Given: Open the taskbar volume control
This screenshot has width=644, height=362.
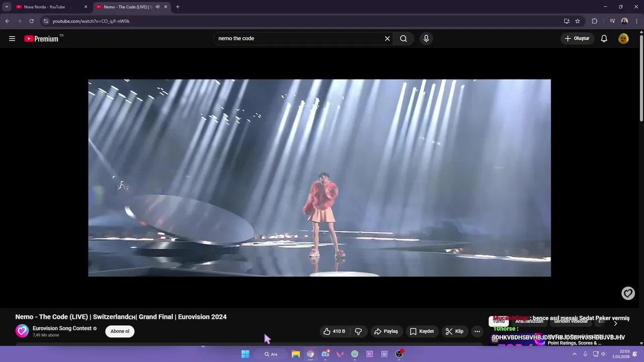Looking at the screenshot, I should point(603,354).
